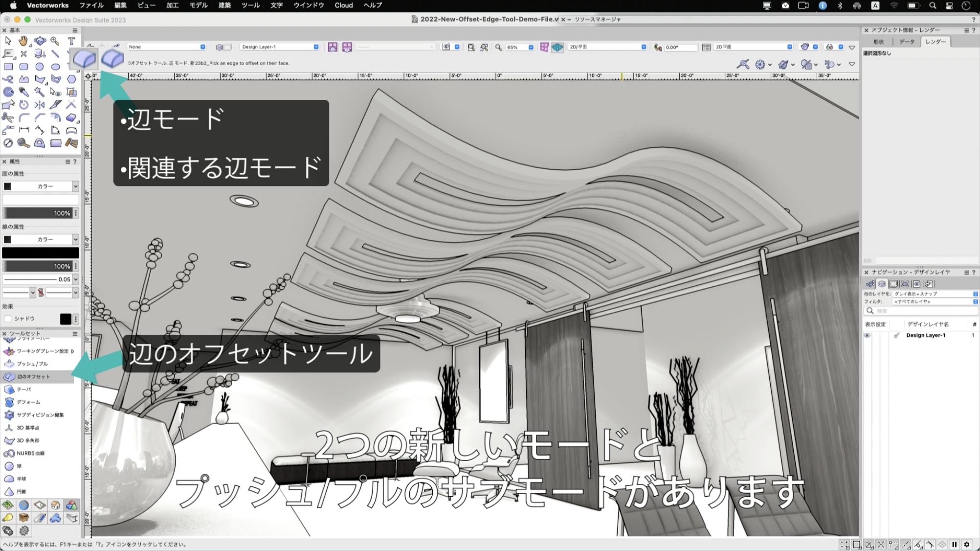
Task: Switch to the レンダー tab
Action: [x=935, y=42]
